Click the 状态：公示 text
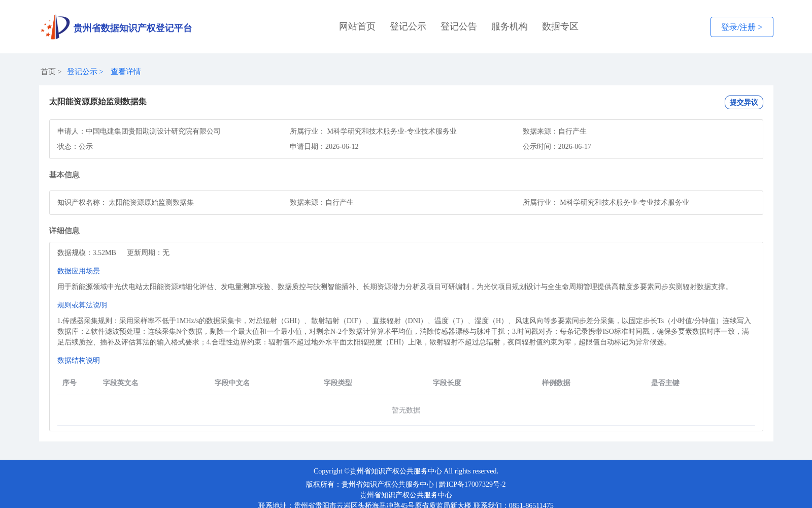The width and height of the screenshot is (812, 508). tap(75, 146)
